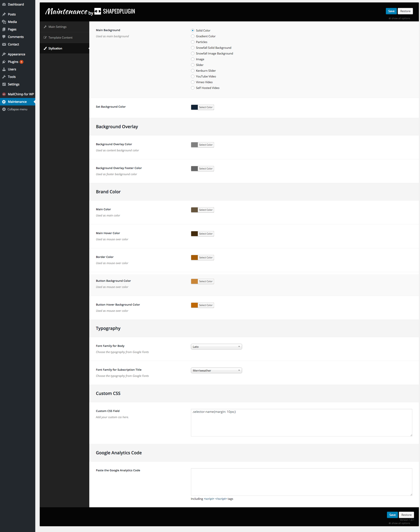
Task: Click the Main Settings wrench icon
Action: tap(45, 27)
